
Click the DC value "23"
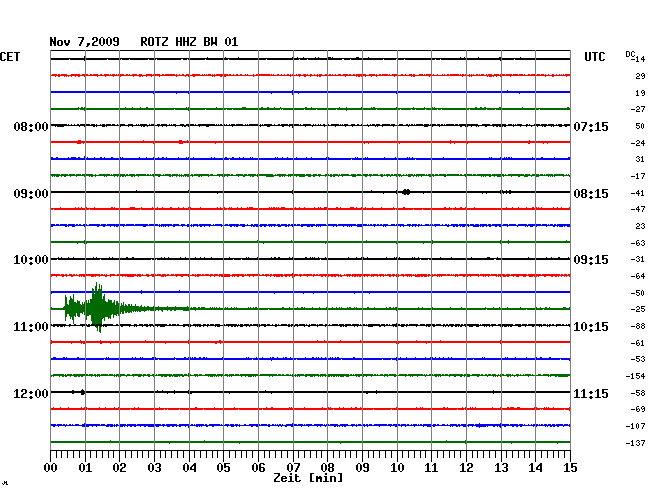point(640,226)
